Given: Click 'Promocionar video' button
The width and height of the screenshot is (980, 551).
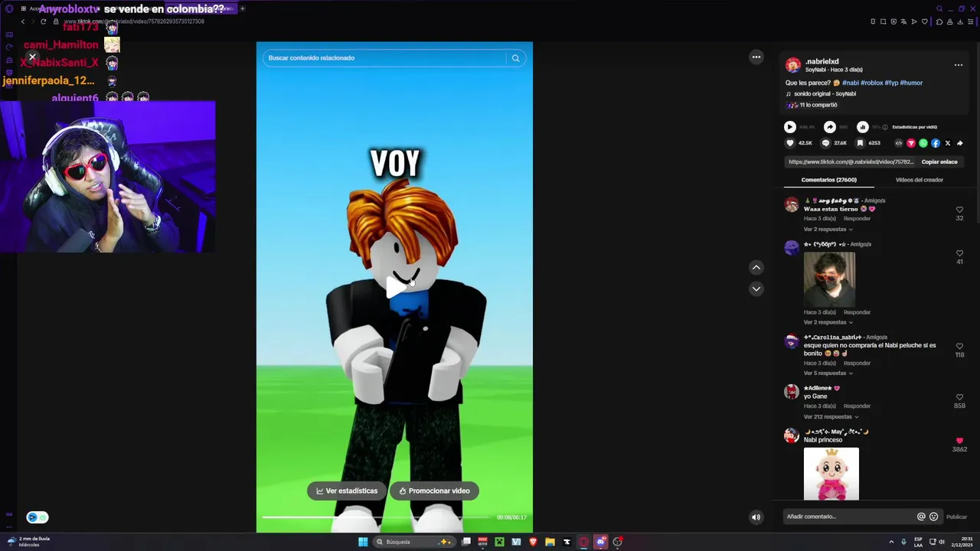Looking at the screenshot, I should point(434,491).
